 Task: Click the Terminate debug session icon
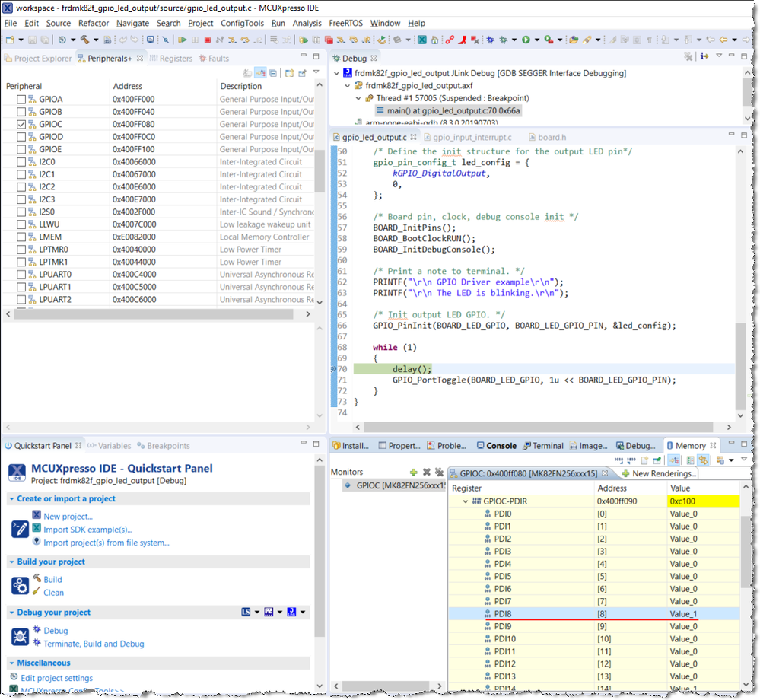click(208, 38)
